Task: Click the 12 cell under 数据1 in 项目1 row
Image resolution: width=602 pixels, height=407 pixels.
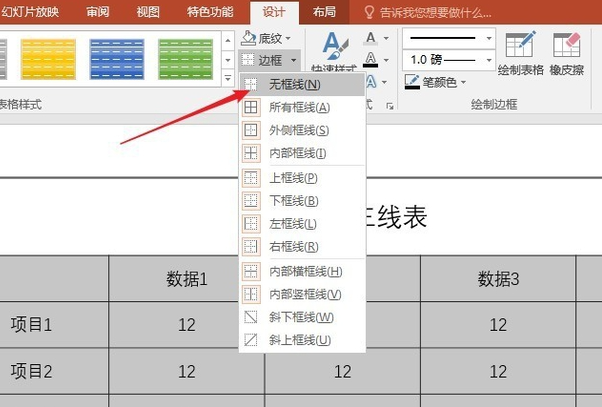Action: 187,325
